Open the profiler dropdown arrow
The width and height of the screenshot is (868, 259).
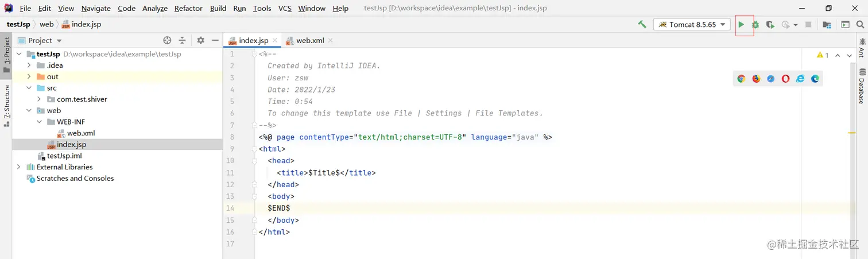[796, 25]
